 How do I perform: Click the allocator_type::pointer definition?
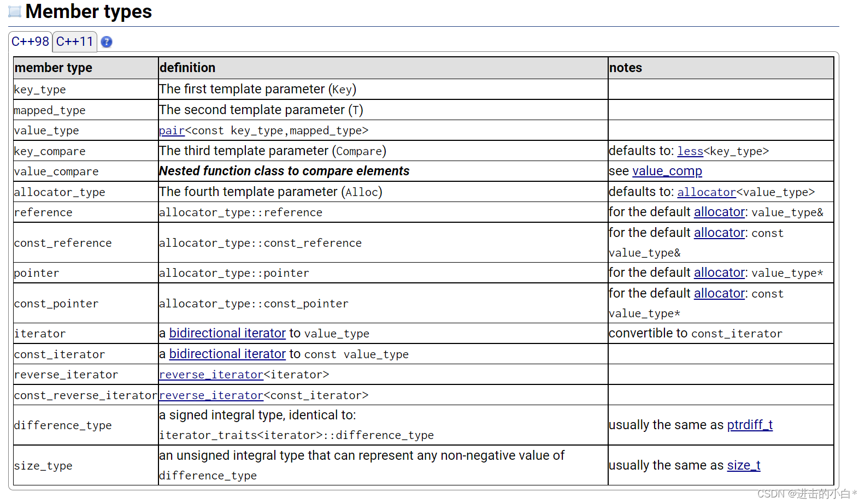click(234, 273)
